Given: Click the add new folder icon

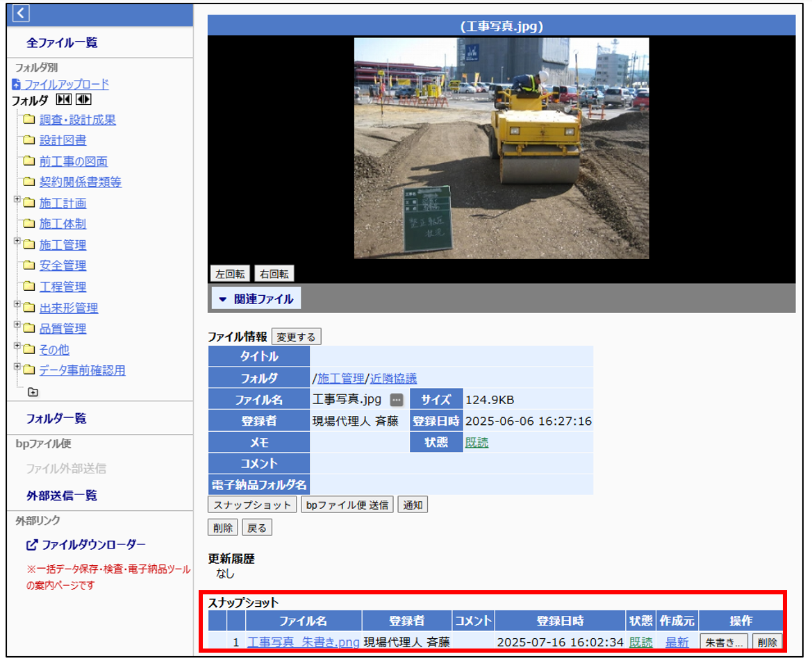Looking at the screenshot, I should [x=33, y=392].
